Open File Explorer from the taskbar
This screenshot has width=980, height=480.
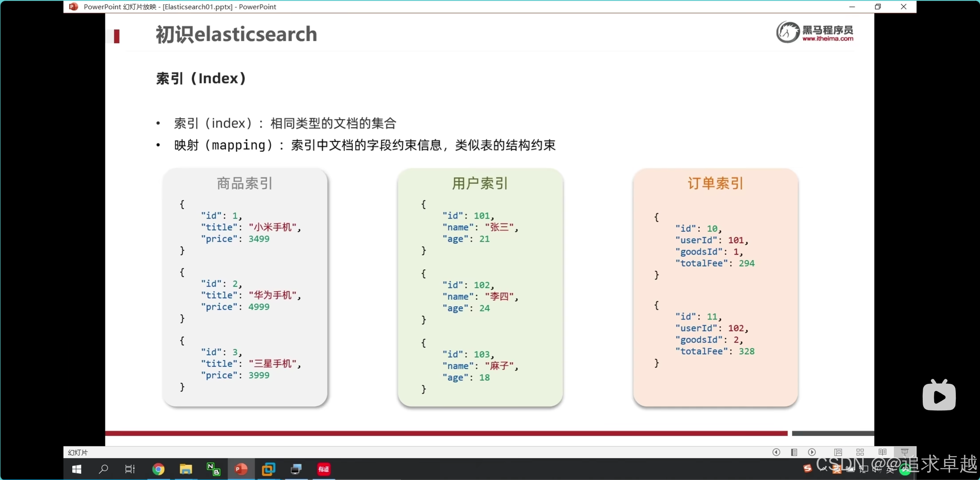(x=186, y=469)
